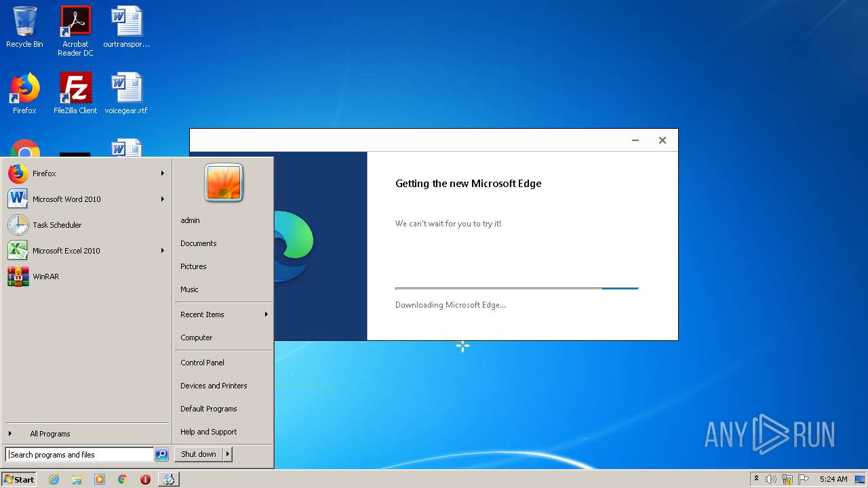Click the Shut down button
This screenshot has width=868, height=488.
tap(199, 454)
